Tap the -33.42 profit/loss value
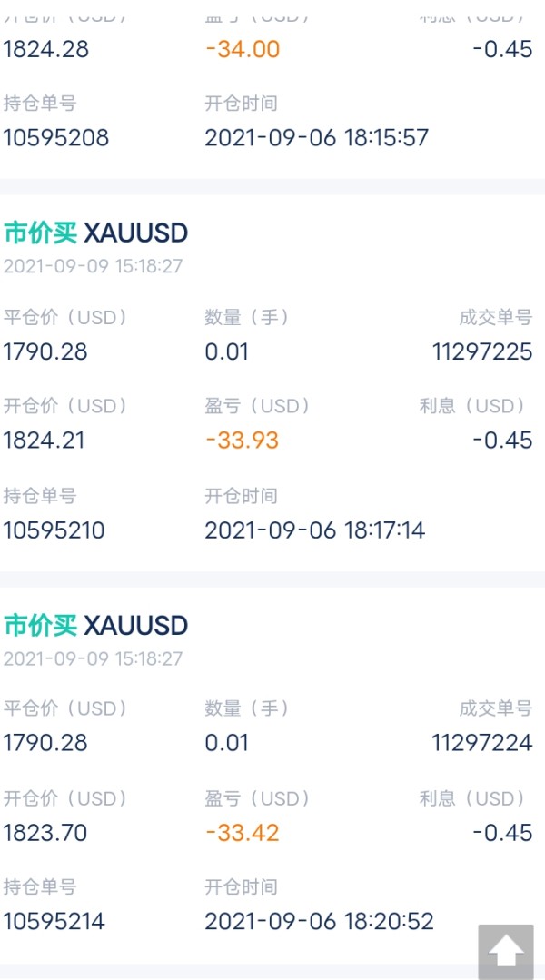This screenshot has height=980, width=545. [x=242, y=832]
